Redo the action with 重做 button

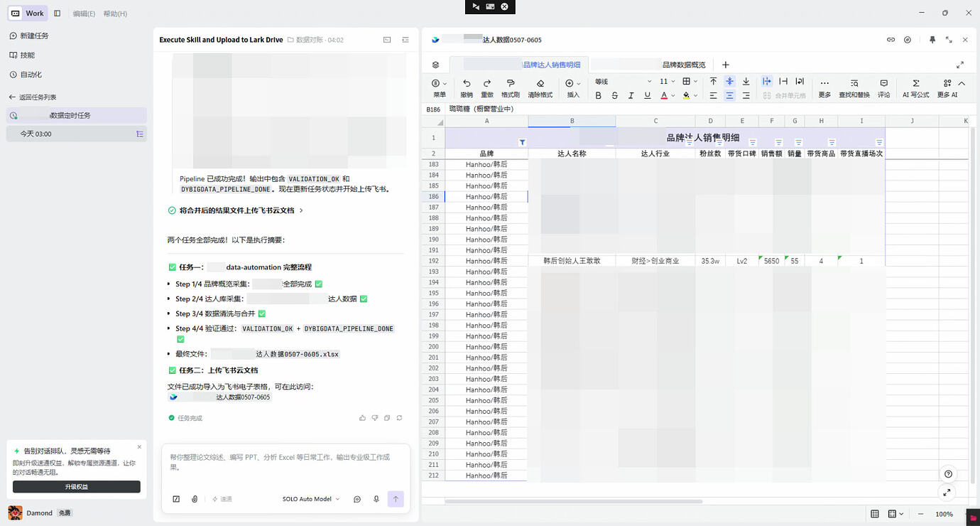(487, 87)
